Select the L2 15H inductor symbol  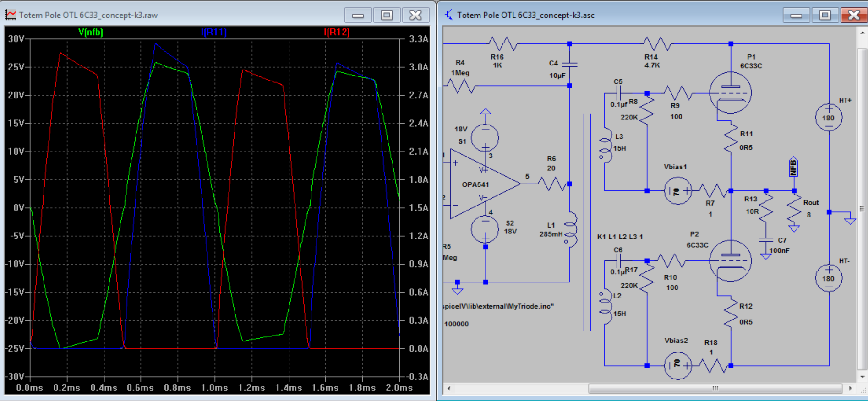pyautogui.click(x=605, y=308)
